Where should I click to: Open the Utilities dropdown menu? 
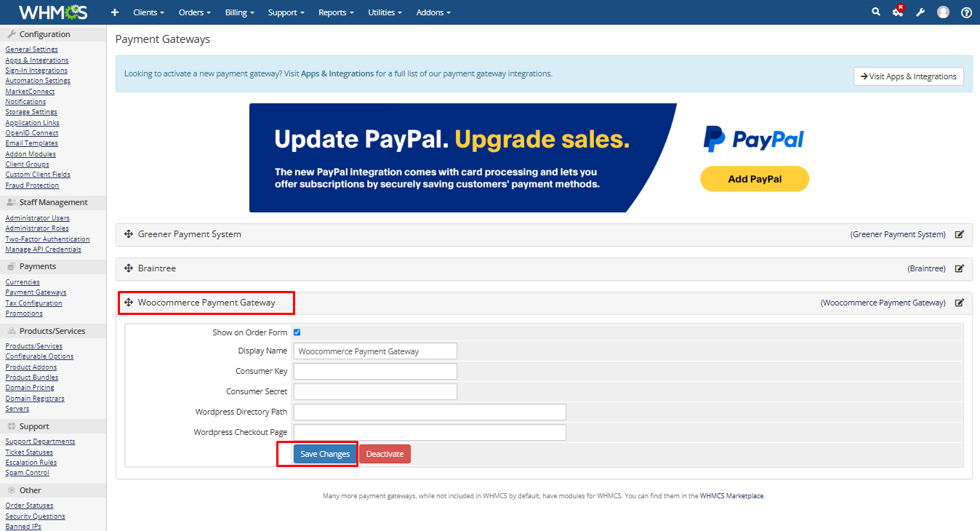click(x=385, y=12)
